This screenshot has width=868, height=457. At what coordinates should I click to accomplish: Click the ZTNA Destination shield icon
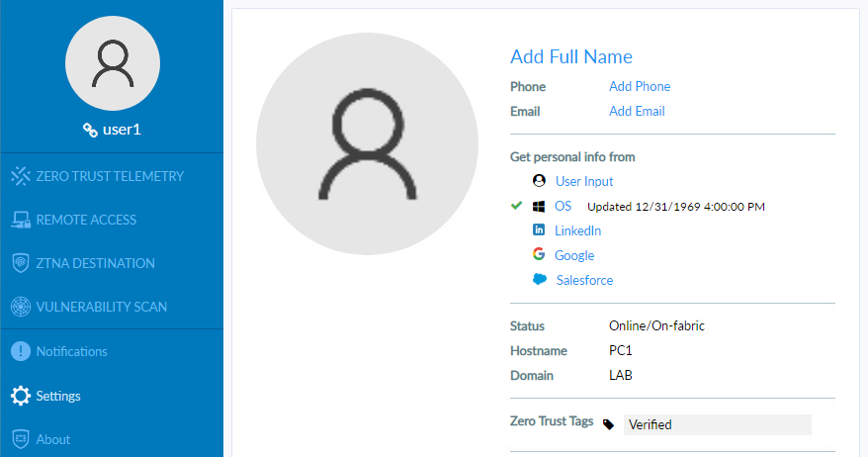pyautogui.click(x=21, y=263)
